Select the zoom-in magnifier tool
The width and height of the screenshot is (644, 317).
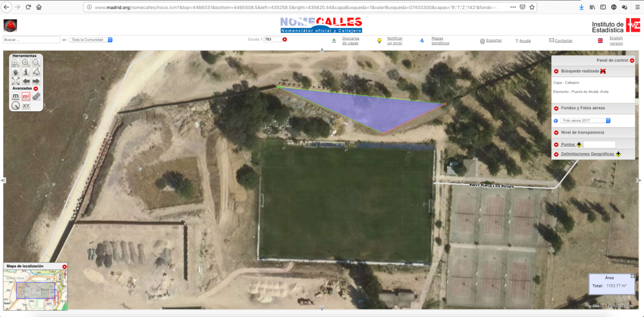(25, 62)
